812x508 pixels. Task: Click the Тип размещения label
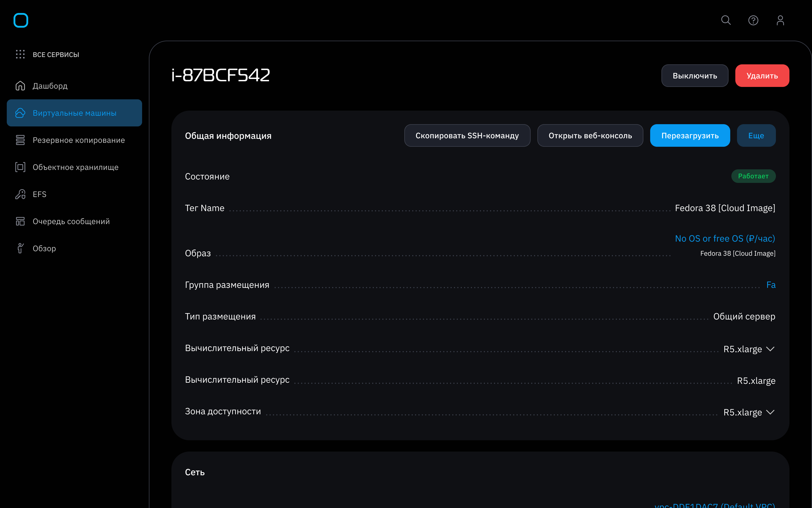(x=220, y=316)
